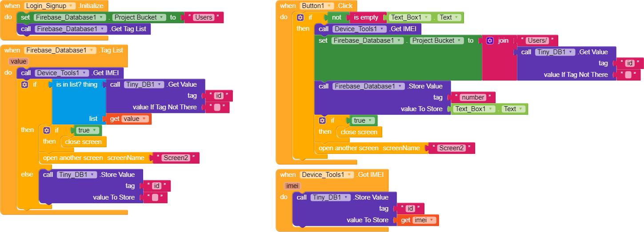Select the "id" tag in the 'is in list?' Get Value
This screenshot has height=232, width=644.
(219, 96)
